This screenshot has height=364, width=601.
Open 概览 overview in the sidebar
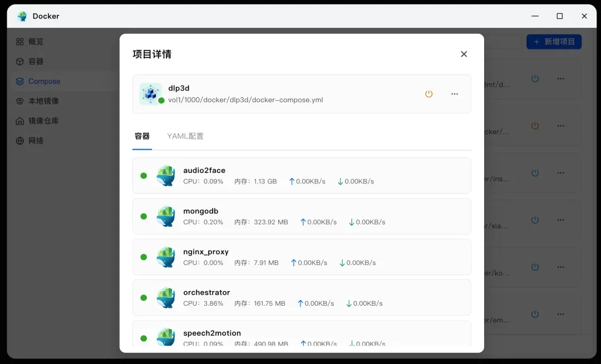[36, 42]
